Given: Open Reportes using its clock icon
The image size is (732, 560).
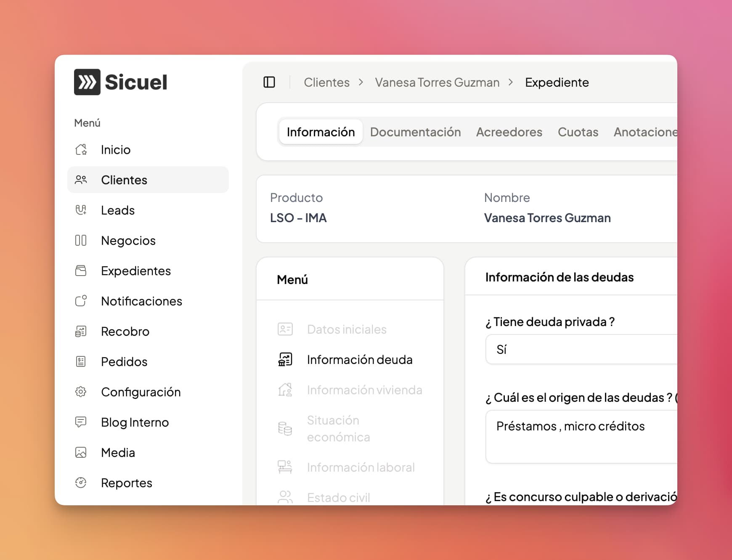Looking at the screenshot, I should [x=81, y=483].
